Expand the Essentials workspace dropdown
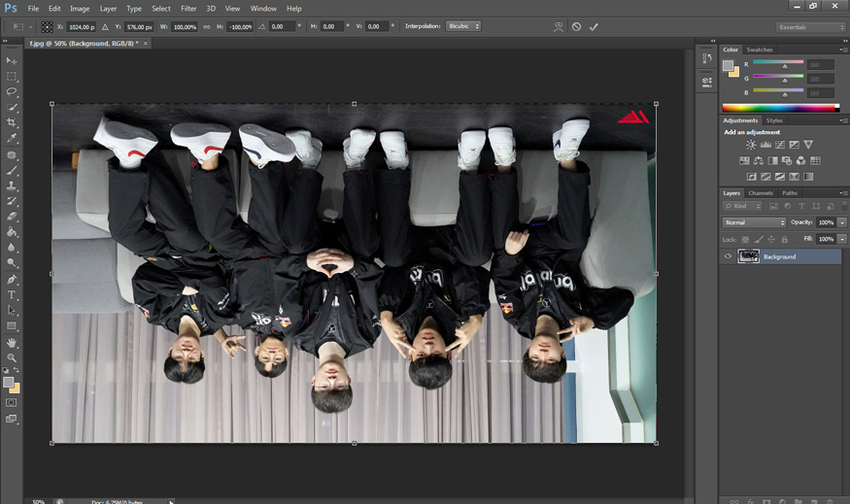 pyautogui.click(x=810, y=27)
